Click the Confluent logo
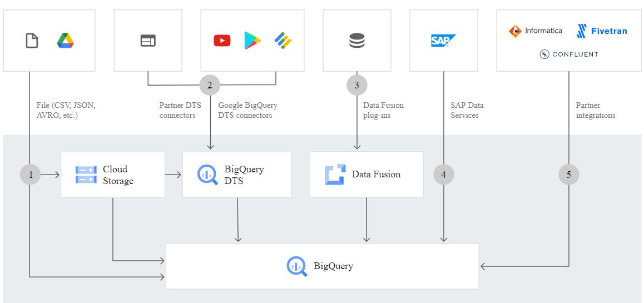Image resolution: width=644 pixels, height=303 pixels. pyautogui.click(x=568, y=54)
